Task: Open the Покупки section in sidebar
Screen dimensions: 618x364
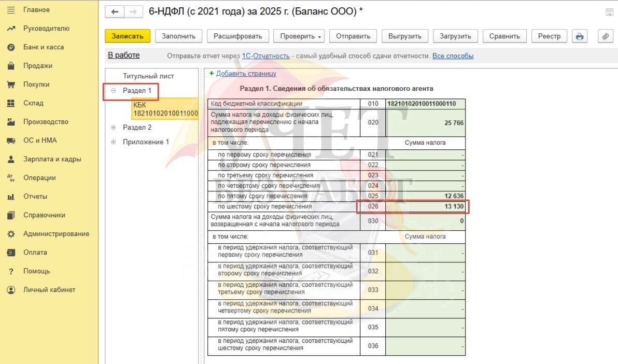Action: 36,85
